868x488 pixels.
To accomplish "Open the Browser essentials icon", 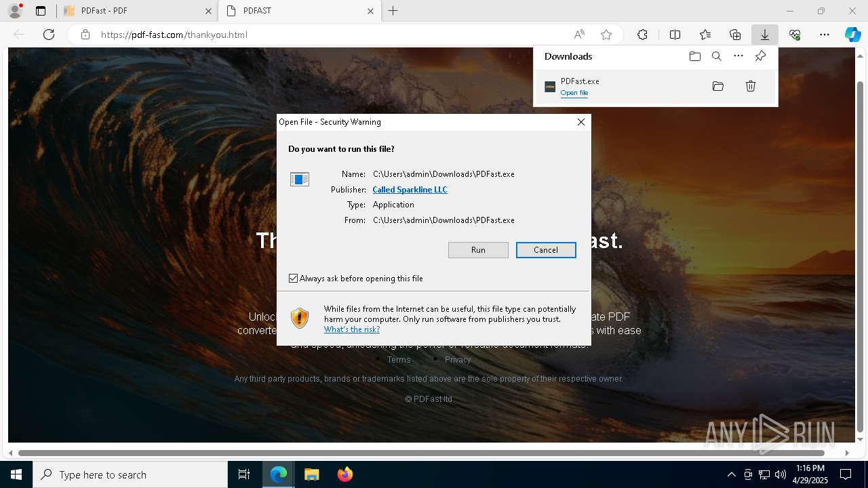I will pos(795,35).
